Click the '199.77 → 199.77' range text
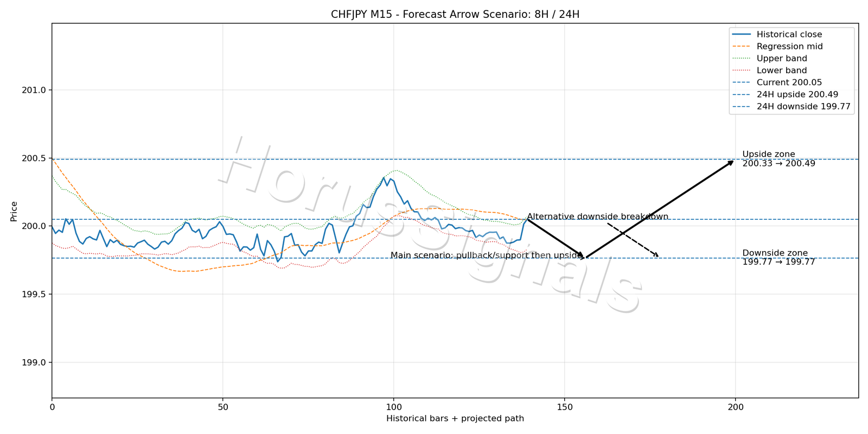868x434 pixels. point(778,262)
